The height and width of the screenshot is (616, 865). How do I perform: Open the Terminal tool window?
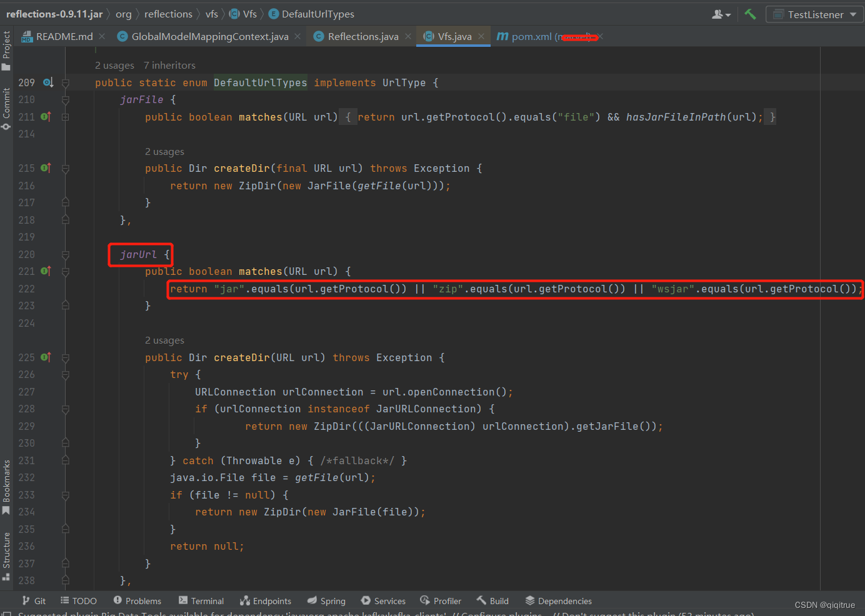coord(201,601)
